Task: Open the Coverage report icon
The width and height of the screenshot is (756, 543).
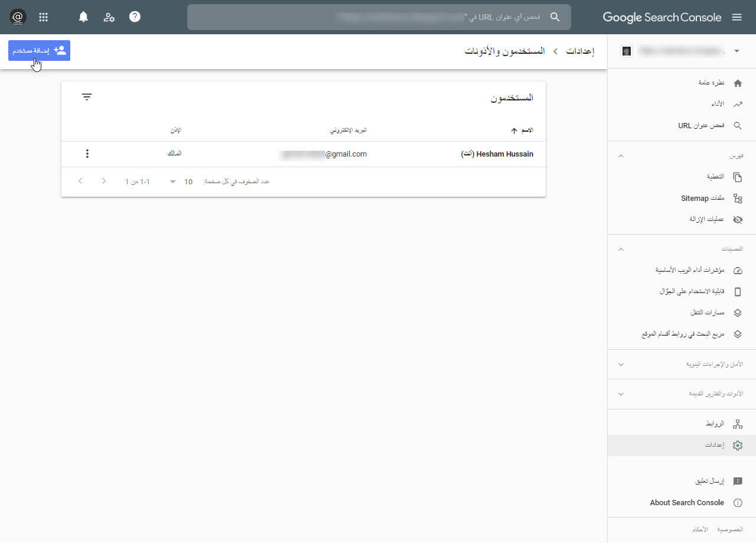Action: click(738, 177)
